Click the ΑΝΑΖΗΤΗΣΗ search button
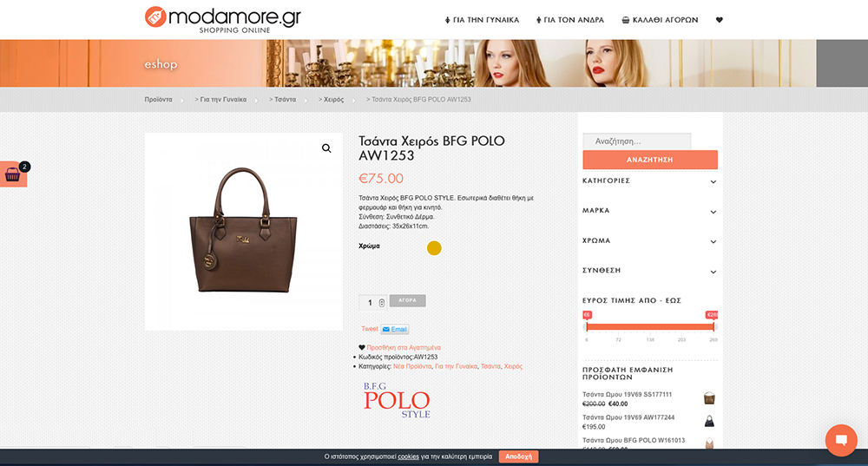The image size is (868, 466). coord(650,160)
